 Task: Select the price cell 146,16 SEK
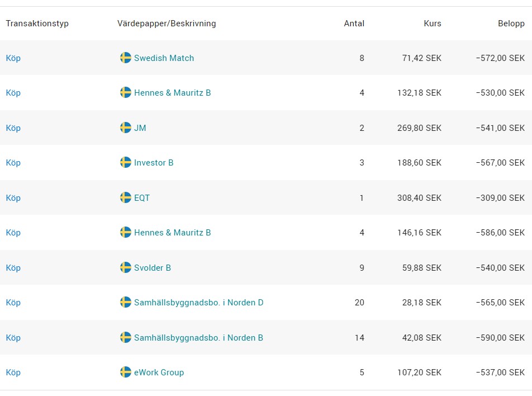[x=419, y=233]
